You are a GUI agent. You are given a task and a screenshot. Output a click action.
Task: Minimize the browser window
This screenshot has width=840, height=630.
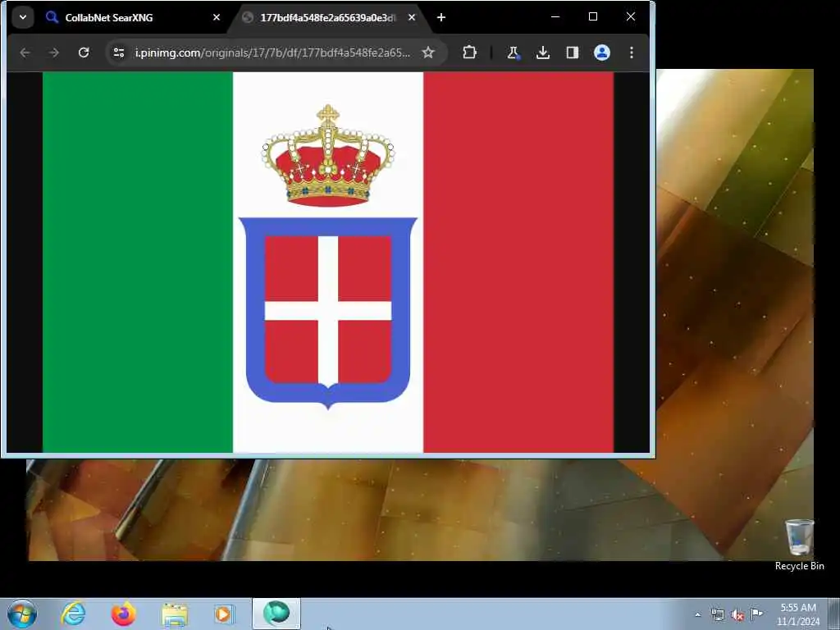click(x=555, y=17)
